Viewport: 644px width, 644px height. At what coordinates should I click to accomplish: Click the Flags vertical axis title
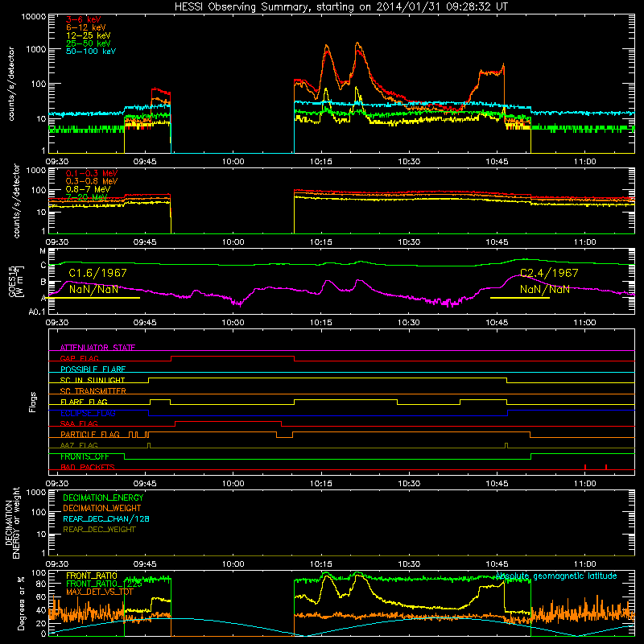coord(32,402)
